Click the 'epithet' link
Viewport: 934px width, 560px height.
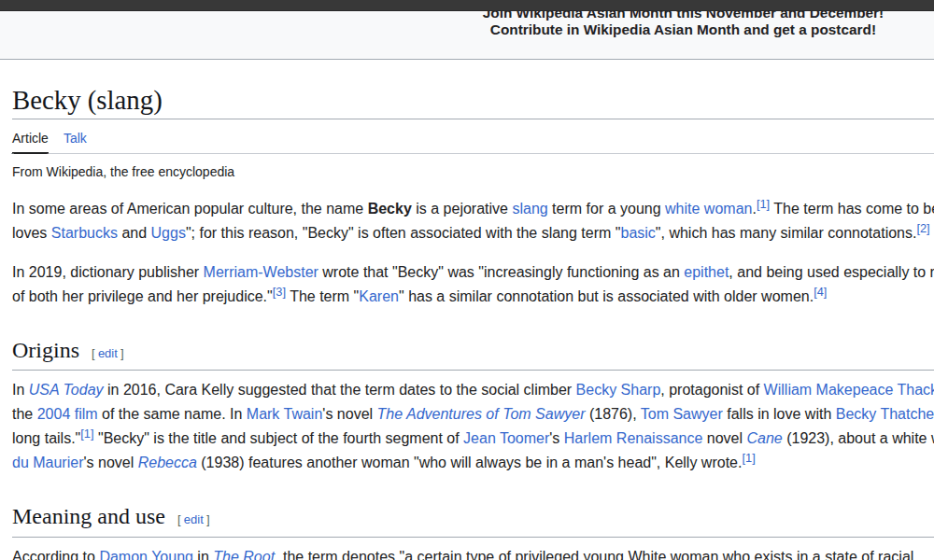(x=706, y=273)
